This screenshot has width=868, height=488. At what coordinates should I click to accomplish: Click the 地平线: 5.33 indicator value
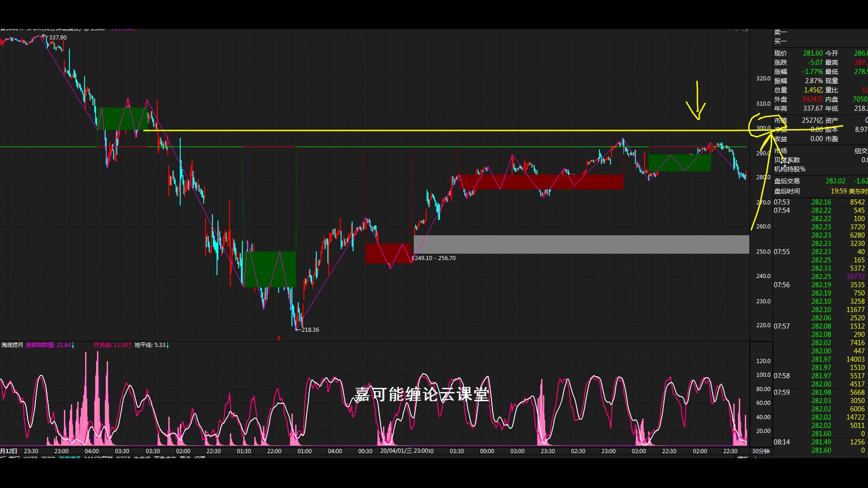tap(150, 345)
